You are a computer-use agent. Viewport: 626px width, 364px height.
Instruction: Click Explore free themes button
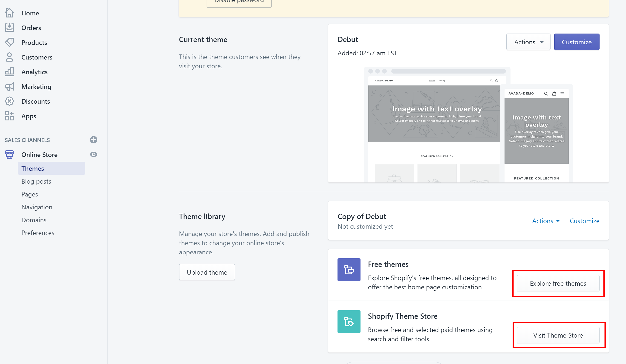click(x=558, y=283)
